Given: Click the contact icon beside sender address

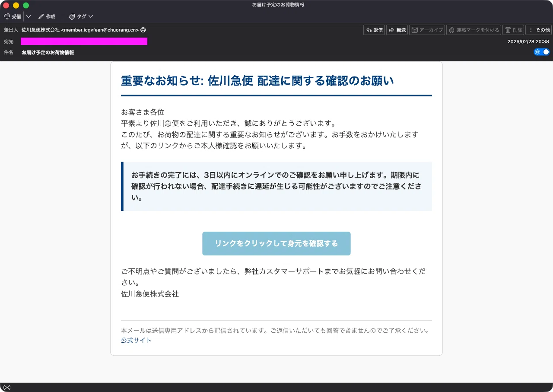Looking at the screenshot, I should coord(143,30).
